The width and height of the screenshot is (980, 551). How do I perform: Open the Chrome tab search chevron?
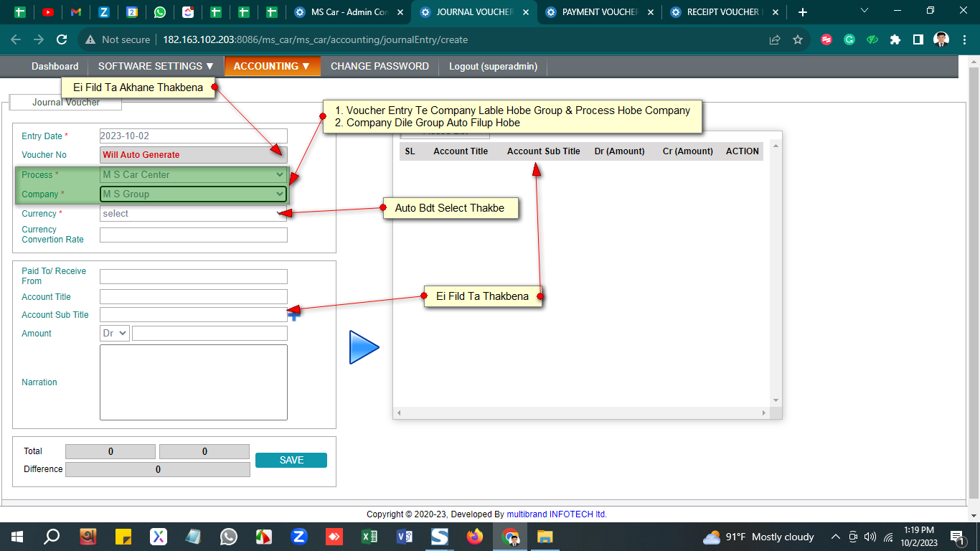point(864,11)
